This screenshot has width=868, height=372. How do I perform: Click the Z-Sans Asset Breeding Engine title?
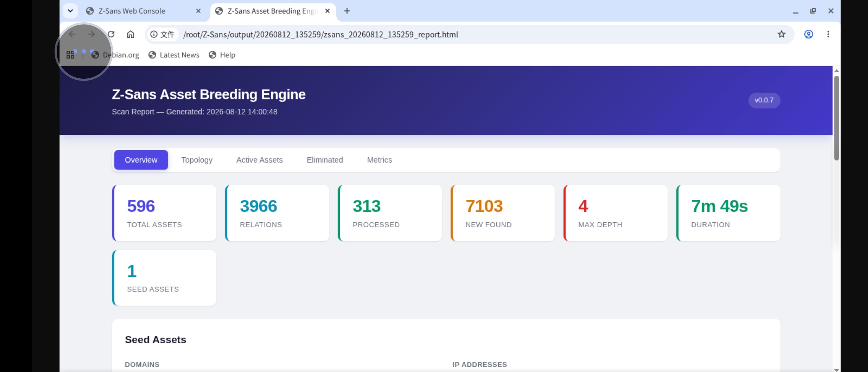coord(209,94)
